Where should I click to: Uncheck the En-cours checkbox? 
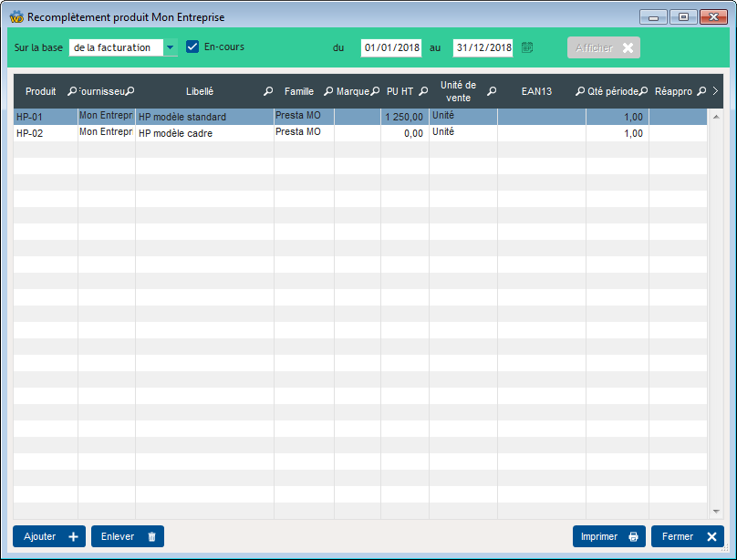192,47
